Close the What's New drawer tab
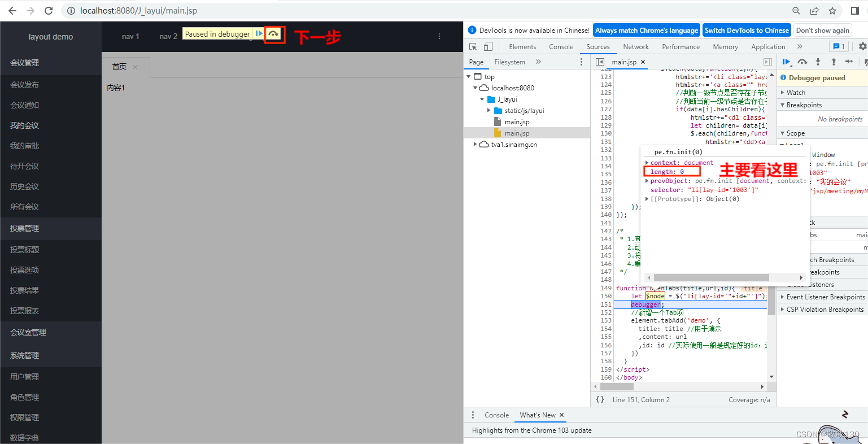 pos(561,415)
